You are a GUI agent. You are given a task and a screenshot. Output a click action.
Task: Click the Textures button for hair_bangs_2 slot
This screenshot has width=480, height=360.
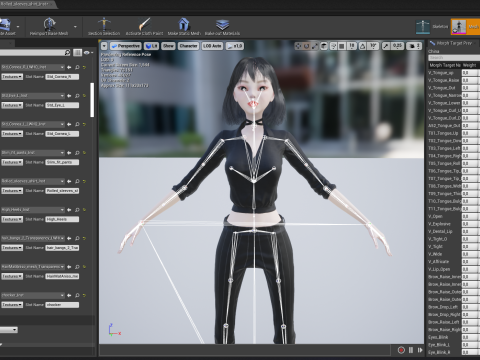[12, 248]
